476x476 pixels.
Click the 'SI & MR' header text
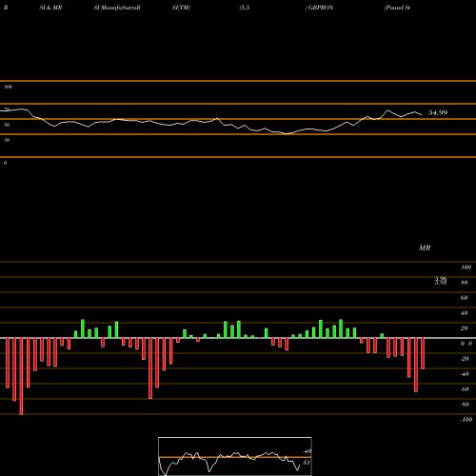[x=50, y=8]
